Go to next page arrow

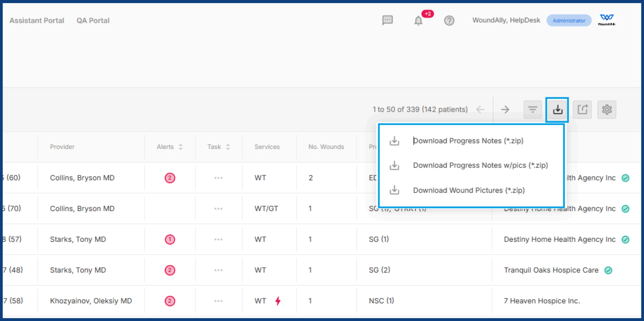pyautogui.click(x=505, y=110)
